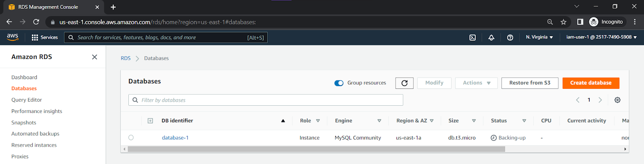The height and width of the screenshot is (164, 644).
Task: Click the table scrollbar left arrow
Action: click(124, 149)
